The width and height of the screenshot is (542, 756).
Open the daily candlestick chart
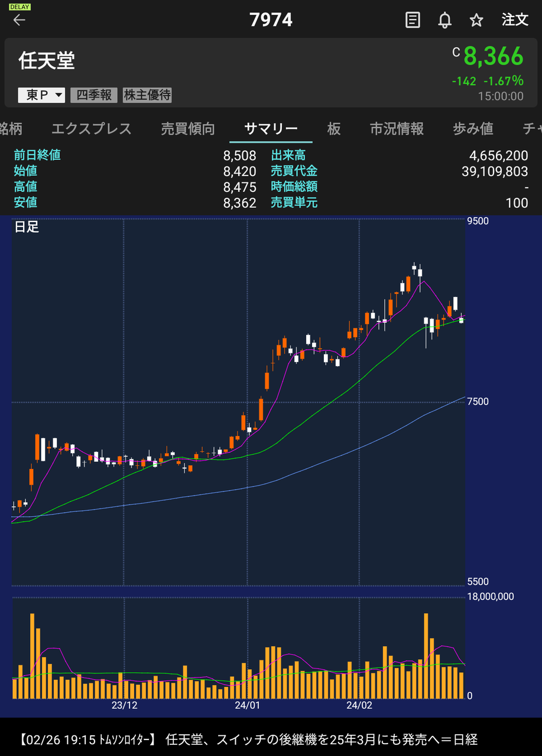pyautogui.click(x=239, y=402)
